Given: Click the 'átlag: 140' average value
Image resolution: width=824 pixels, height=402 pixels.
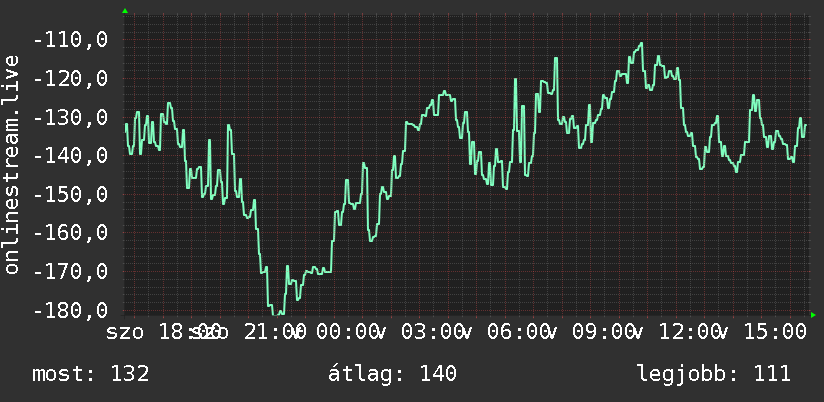Looking at the screenshot, I should 392,374.
